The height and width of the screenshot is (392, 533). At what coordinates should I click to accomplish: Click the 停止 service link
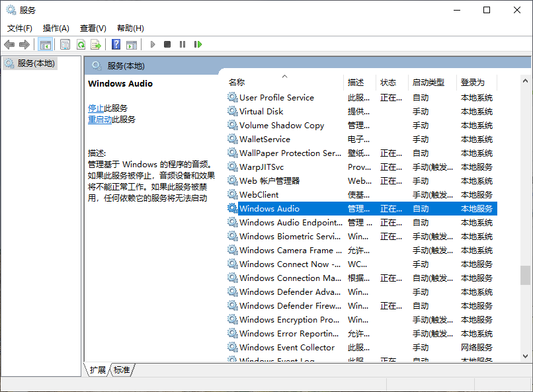coord(96,108)
